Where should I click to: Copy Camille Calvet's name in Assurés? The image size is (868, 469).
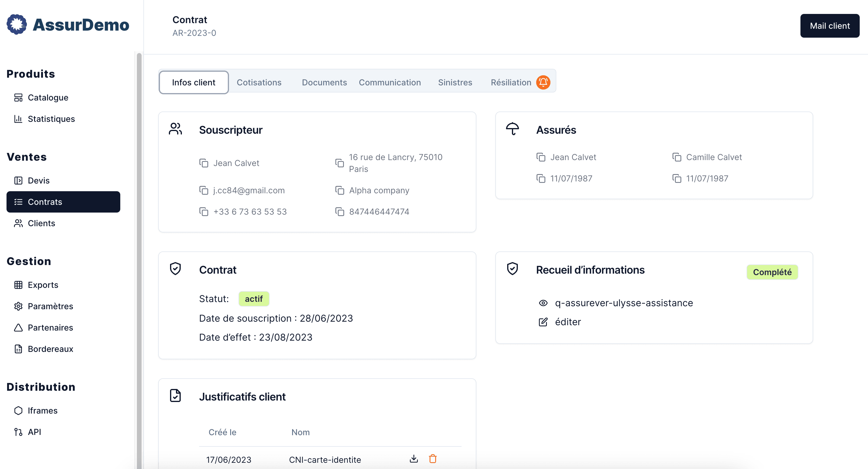tap(677, 157)
